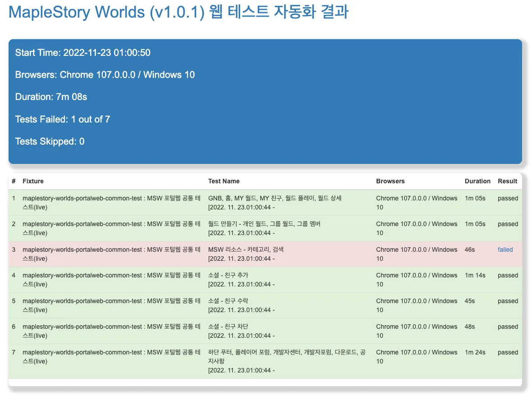The height and width of the screenshot is (395, 532).
Task: Click the browser cell in row 5
Action: coord(417,305)
